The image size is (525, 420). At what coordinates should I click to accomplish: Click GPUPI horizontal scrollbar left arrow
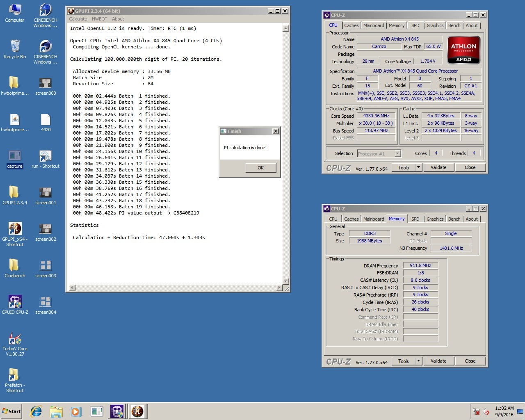point(72,288)
